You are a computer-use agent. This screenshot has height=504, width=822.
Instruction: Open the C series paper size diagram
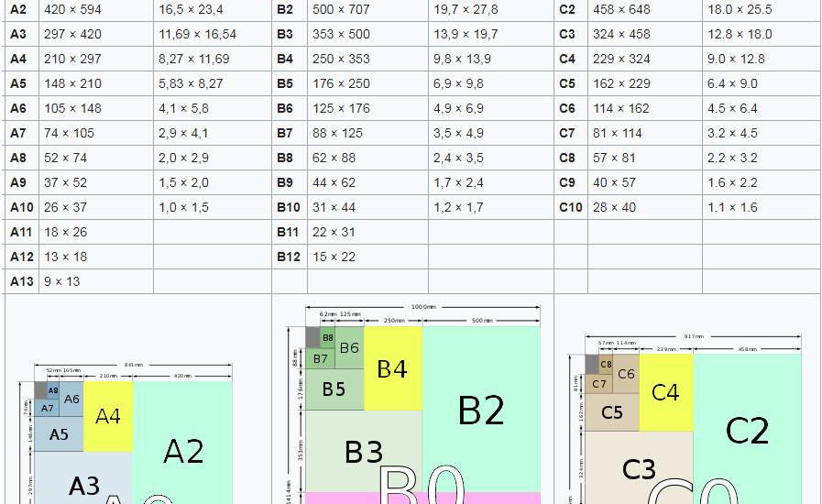(685, 419)
